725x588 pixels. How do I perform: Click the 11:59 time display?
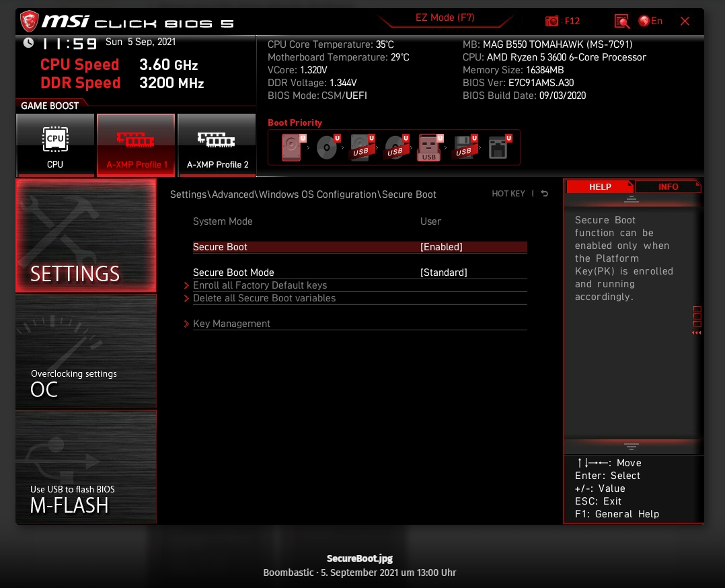point(70,44)
